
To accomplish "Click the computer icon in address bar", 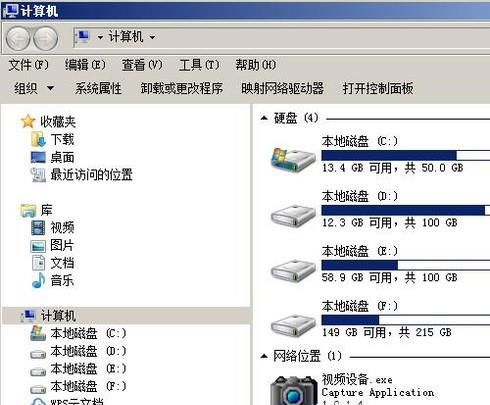I will click(82, 37).
